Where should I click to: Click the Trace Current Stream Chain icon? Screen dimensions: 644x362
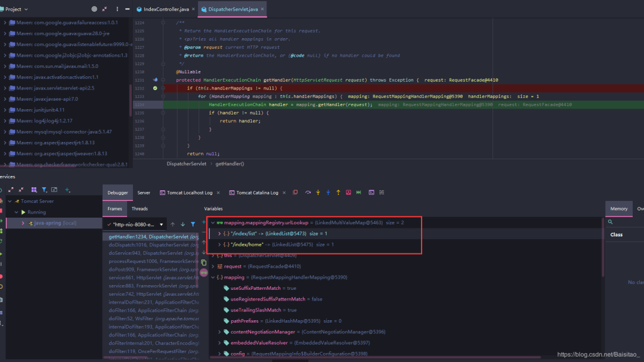tap(382, 192)
